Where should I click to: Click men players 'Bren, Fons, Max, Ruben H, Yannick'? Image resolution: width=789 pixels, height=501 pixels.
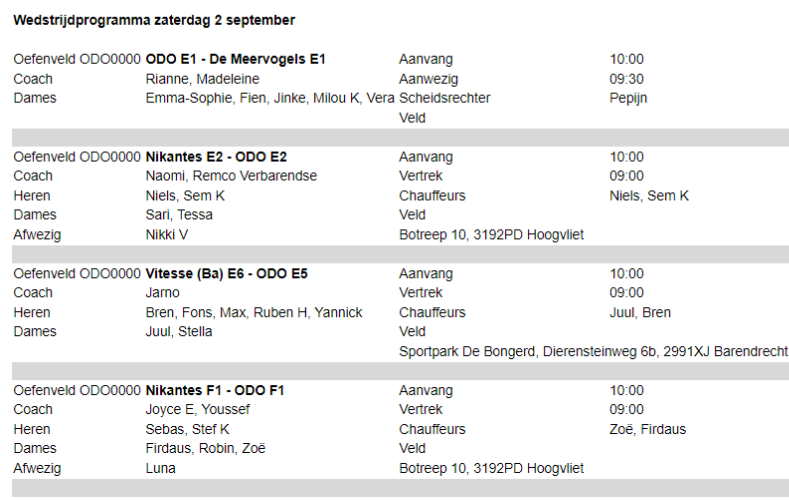tap(254, 313)
